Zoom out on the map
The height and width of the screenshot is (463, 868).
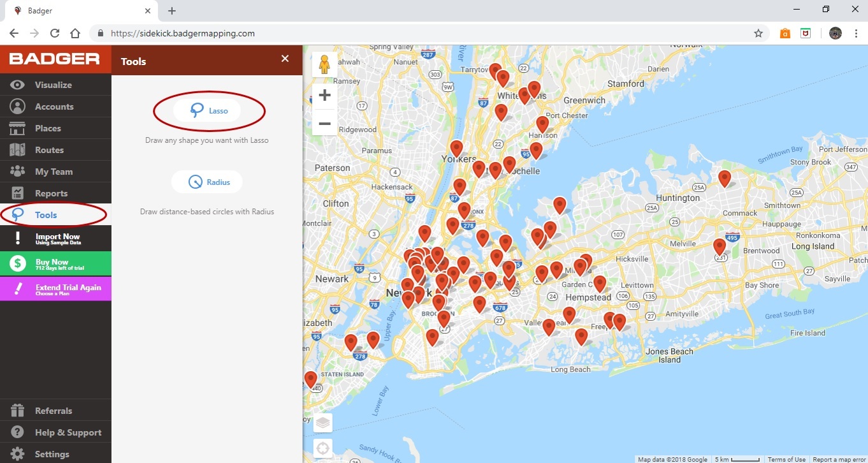[x=324, y=122]
